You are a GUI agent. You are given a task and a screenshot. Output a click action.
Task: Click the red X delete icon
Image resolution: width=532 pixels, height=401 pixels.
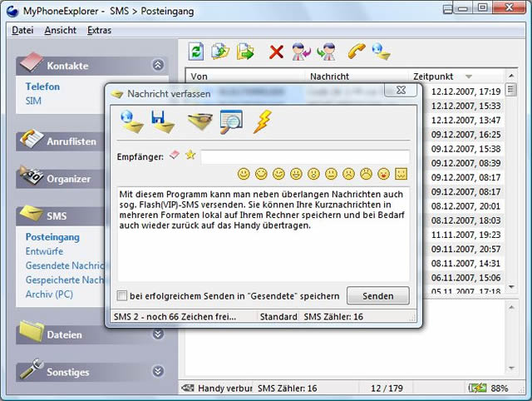coord(276,52)
